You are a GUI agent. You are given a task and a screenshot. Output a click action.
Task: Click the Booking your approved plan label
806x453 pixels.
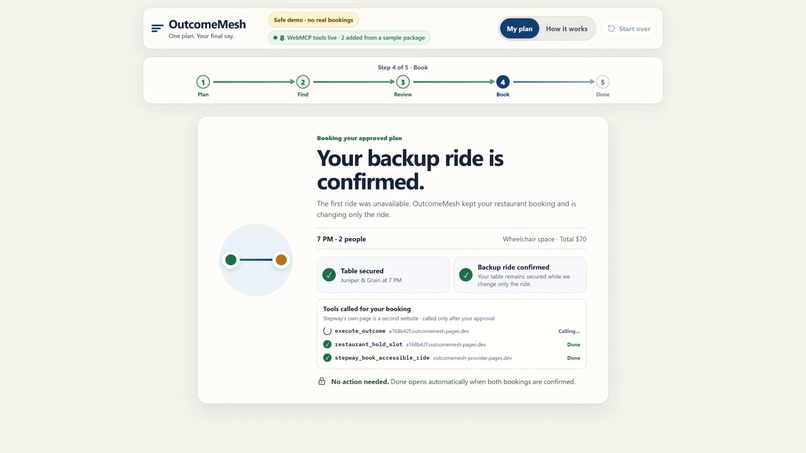[x=359, y=138]
